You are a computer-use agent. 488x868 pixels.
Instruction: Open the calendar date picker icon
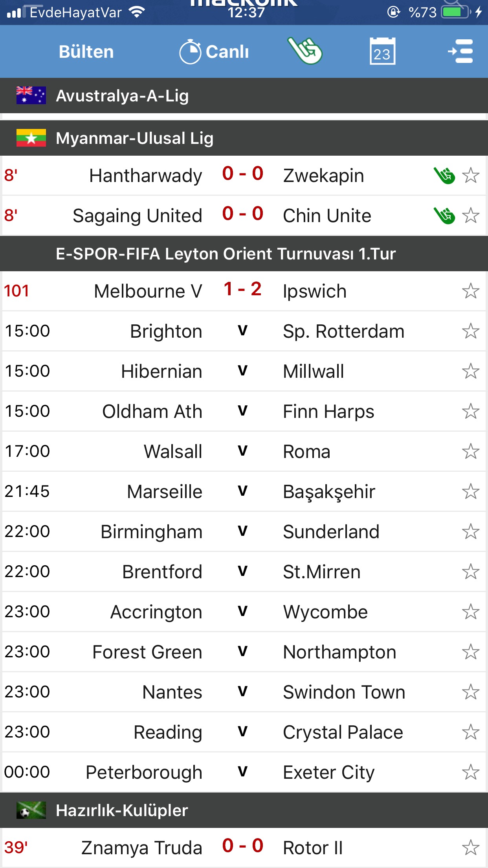coord(382,51)
